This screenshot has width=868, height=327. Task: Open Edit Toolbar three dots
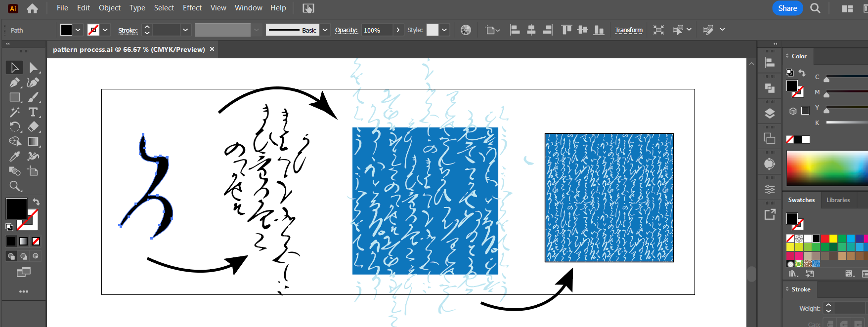pos(24,291)
